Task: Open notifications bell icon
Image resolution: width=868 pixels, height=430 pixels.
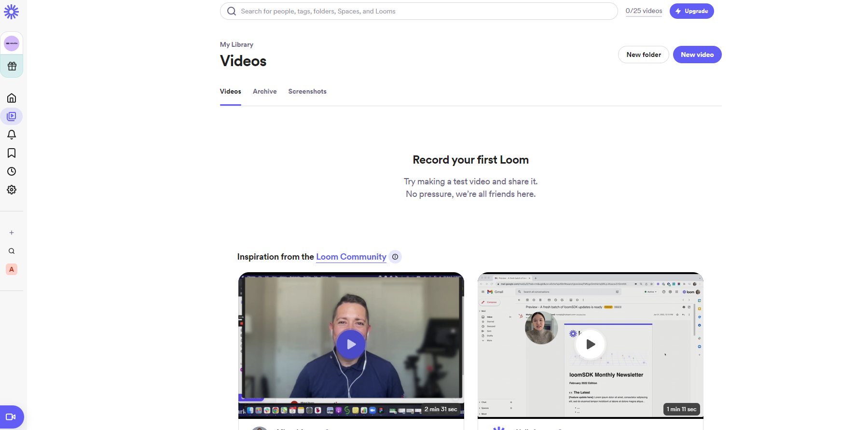Action: pos(12,135)
